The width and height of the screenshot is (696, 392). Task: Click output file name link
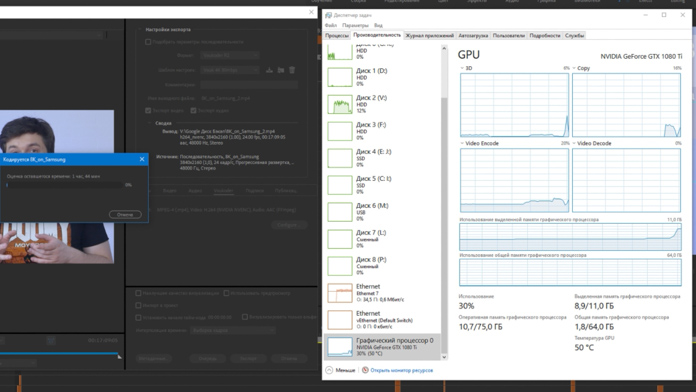point(225,98)
